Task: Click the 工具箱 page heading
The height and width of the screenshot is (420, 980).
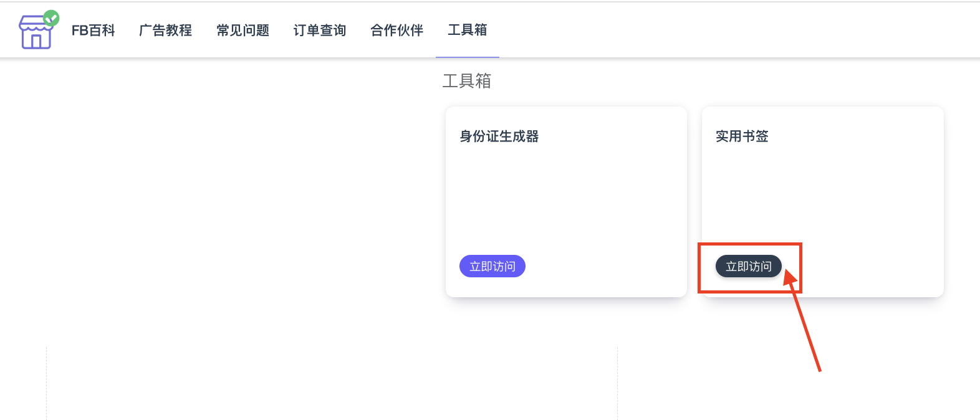Action: (467, 81)
